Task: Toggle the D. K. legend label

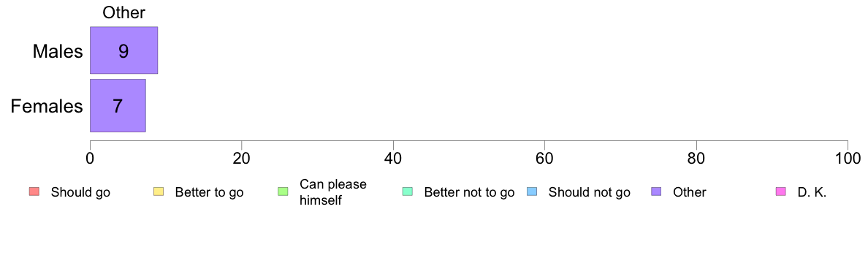Action: coord(812,193)
